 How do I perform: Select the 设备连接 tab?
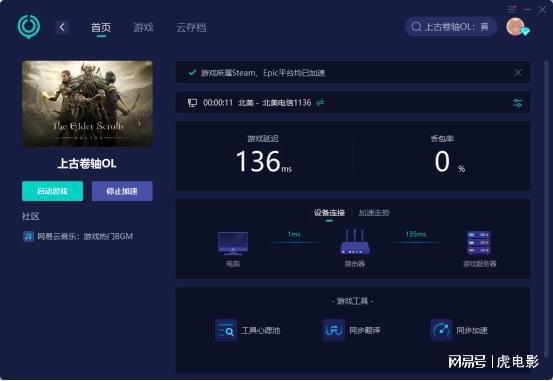[329, 213]
